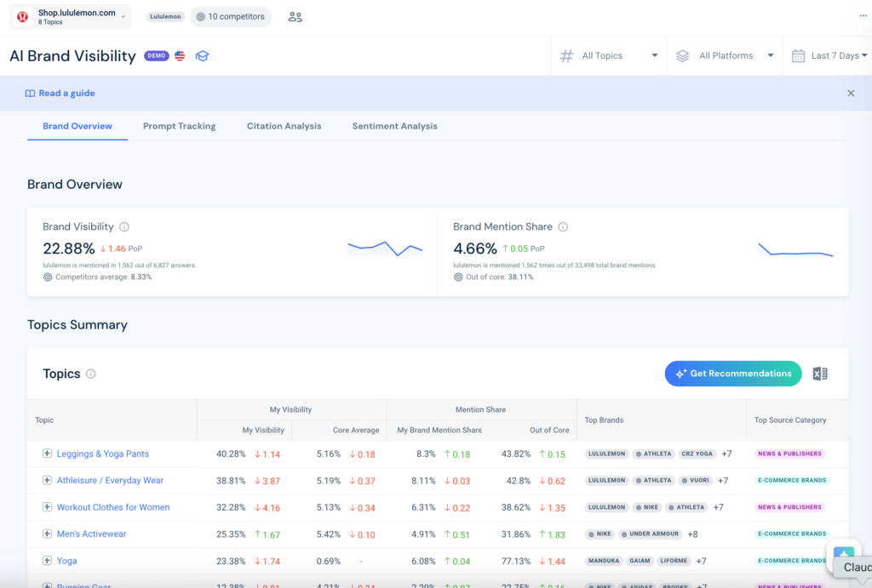
Task: Expand the Leggings & Yoga Pants row
Action: pyautogui.click(x=48, y=454)
